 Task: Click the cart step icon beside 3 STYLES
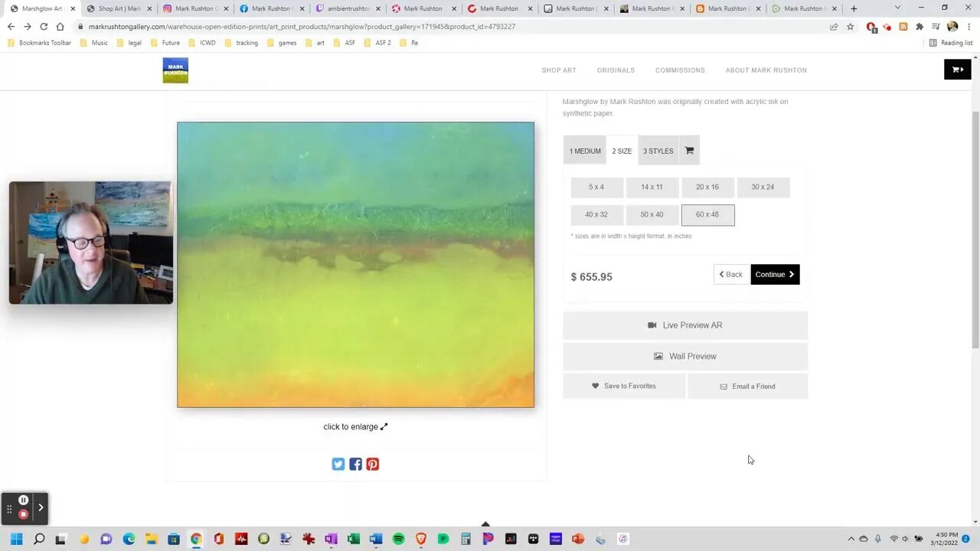[x=689, y=151]
